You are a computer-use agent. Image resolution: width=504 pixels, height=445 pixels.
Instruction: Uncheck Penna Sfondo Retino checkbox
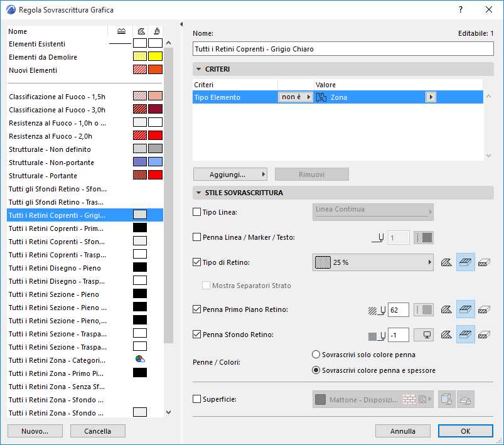pyautogui.click(x=196, y=335)
